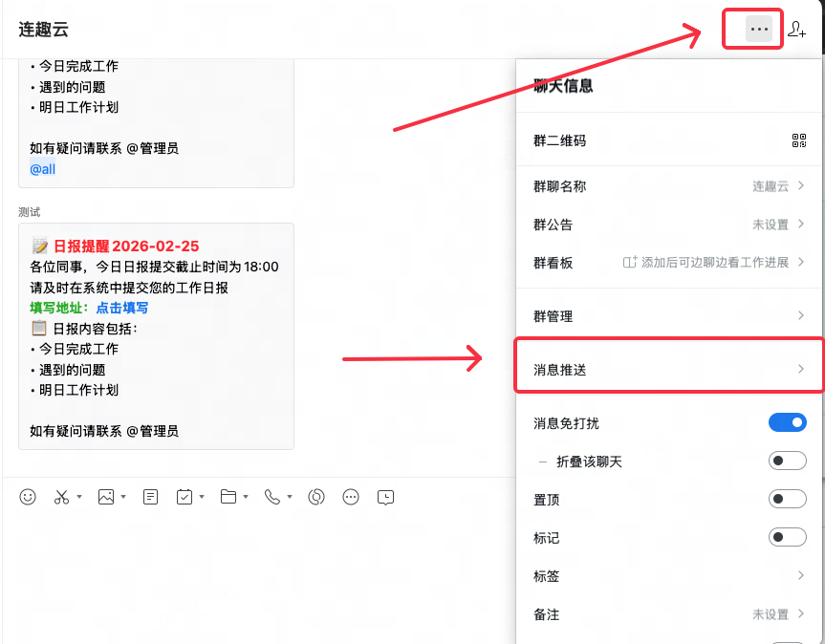Screen dimensions: 825x644
Task: Enable the 标记 toggle
Action: [x=788, y=537]
